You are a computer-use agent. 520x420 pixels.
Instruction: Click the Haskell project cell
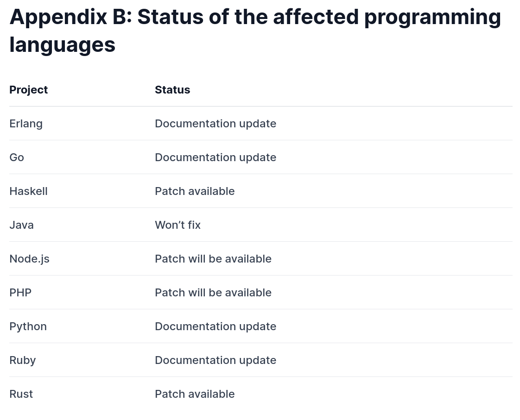(x=29, y=191)
